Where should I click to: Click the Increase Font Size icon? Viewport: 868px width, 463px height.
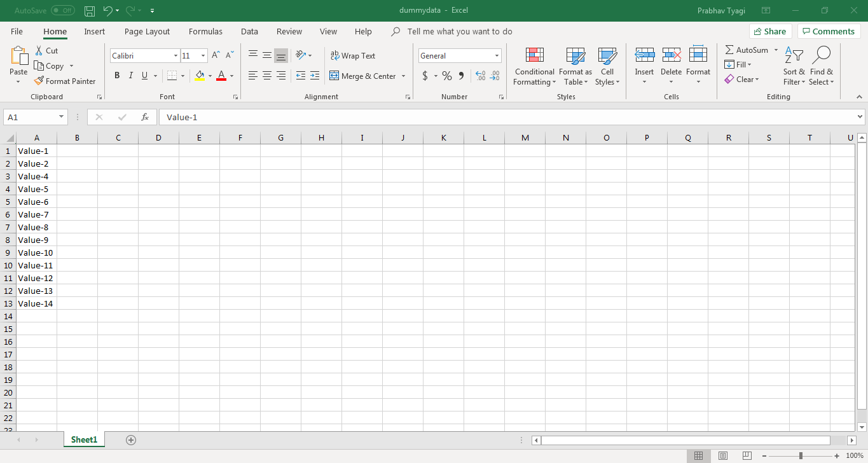click(216, 56)
